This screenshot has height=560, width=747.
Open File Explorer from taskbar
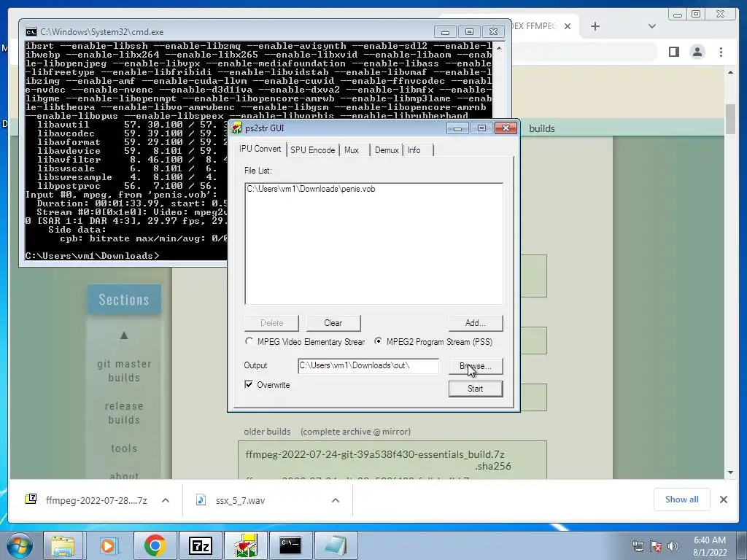click(x=63, y=545)
